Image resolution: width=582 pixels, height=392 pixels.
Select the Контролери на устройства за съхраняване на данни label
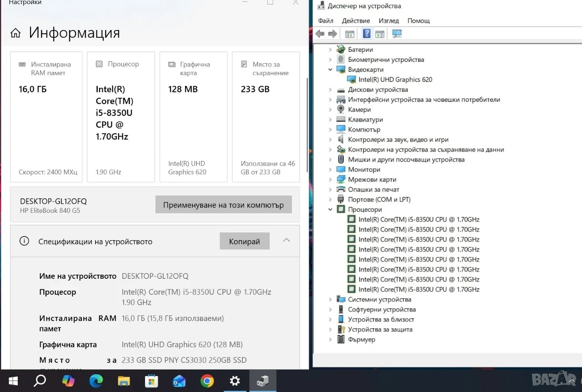pos(426,150)
